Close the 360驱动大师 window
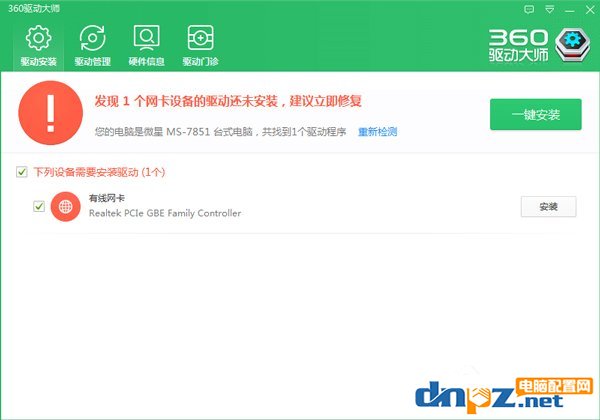The height and width of the screenshot is (420, 600). pos(590,10)
